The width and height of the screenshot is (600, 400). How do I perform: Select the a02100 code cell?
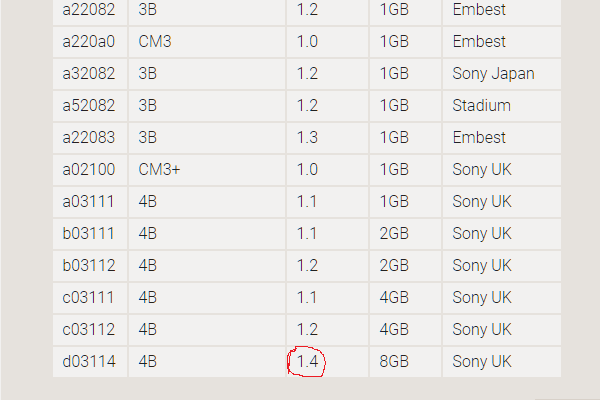(x=88, y=169)
